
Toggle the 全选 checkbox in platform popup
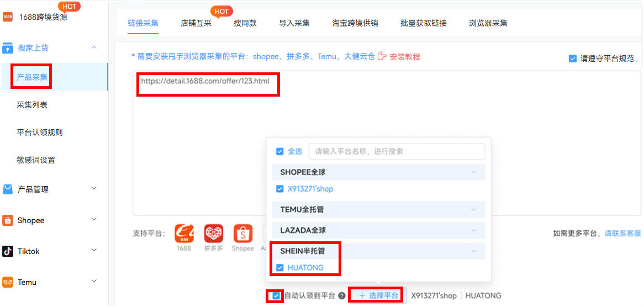click(279, 151)
